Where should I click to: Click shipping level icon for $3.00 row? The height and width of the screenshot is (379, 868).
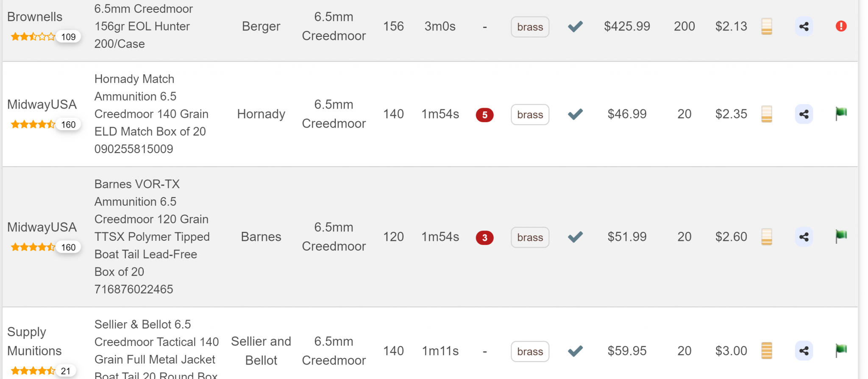[x=766, y=351]
